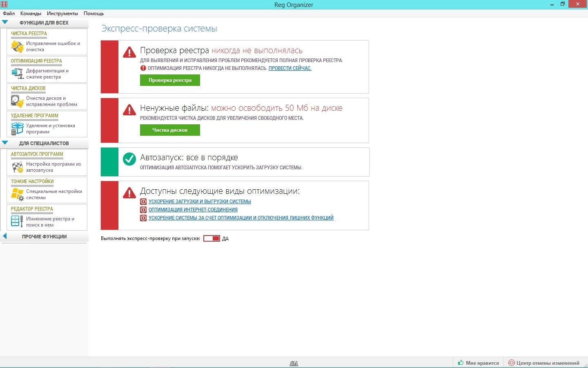588x368 pixels.
Task: Select АВТОЗАПУСК ПРОГРАММ sidebar heading
Action: coord(37,154)
